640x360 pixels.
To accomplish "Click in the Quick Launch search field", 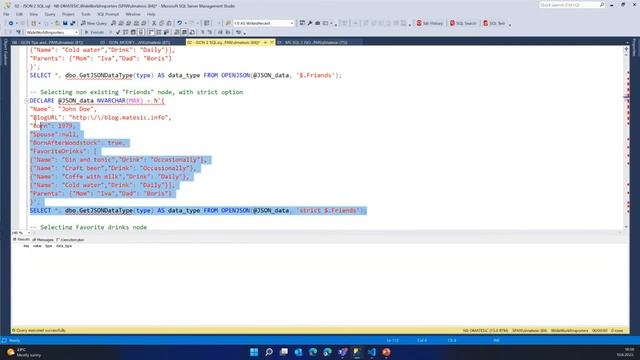I will [x=569, y=5].
